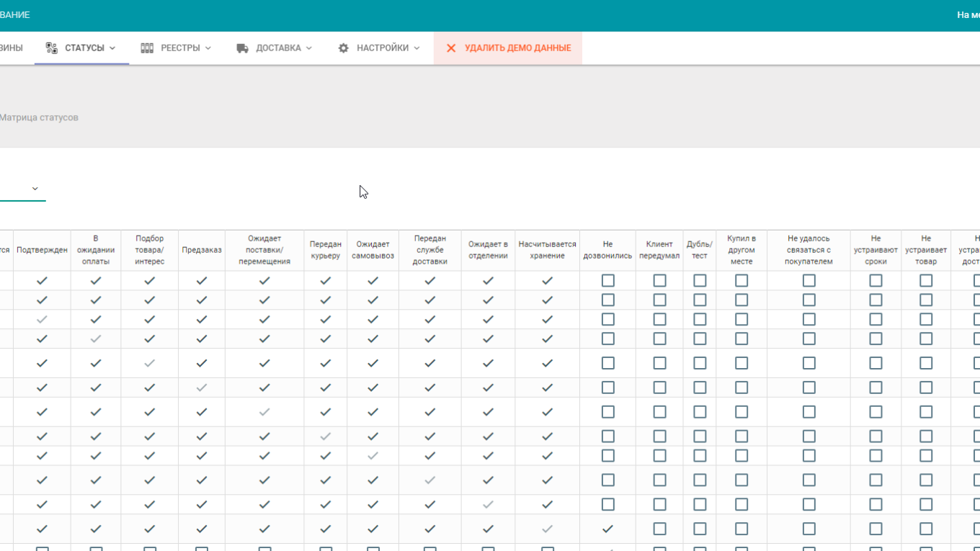Enable the first Дубль/тест checkbox
Screen dimensions: 980x551
click(700, 280)
